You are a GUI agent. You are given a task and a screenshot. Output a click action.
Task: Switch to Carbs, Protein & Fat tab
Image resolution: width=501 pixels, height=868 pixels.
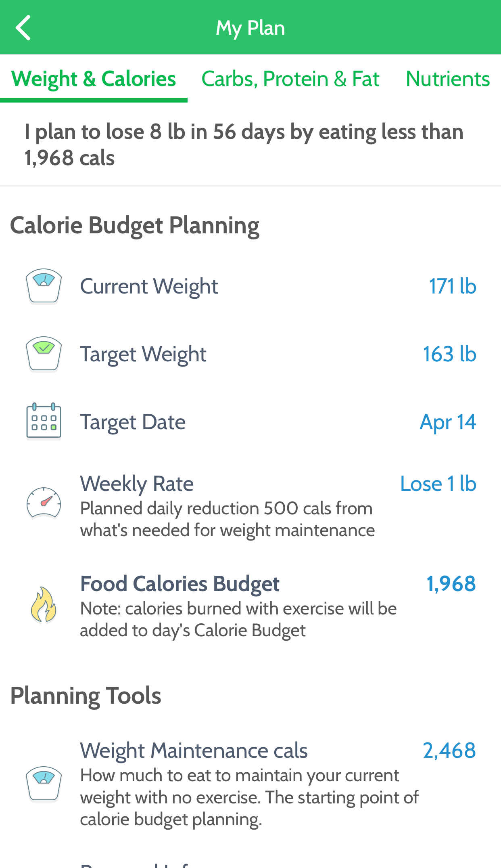290,79
